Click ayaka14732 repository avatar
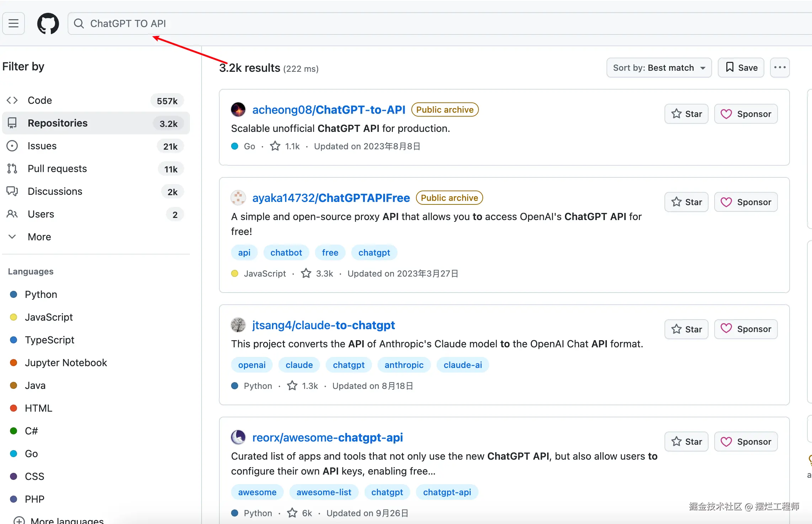The height and width of the screenshot is (524, 812). [238, 198]
